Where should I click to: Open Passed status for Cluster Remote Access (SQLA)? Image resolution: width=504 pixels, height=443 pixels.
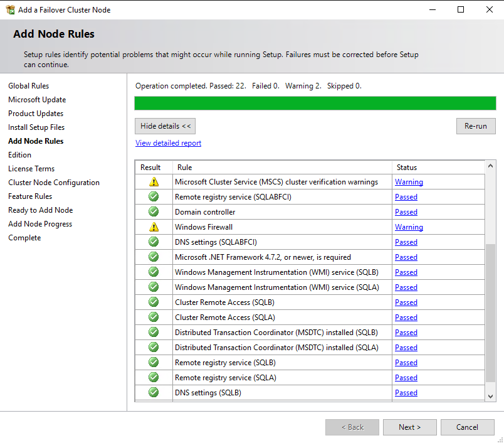pos(406,318)
